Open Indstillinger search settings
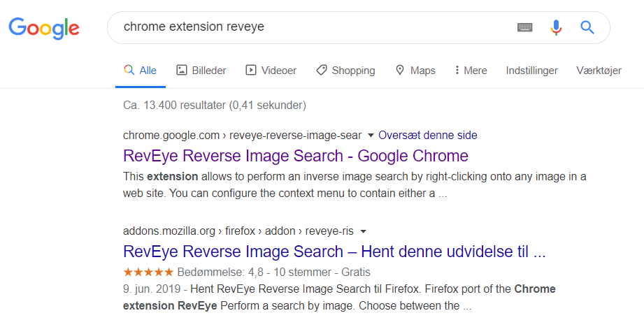This screenshot has height=327, width=644. (531, 71)
